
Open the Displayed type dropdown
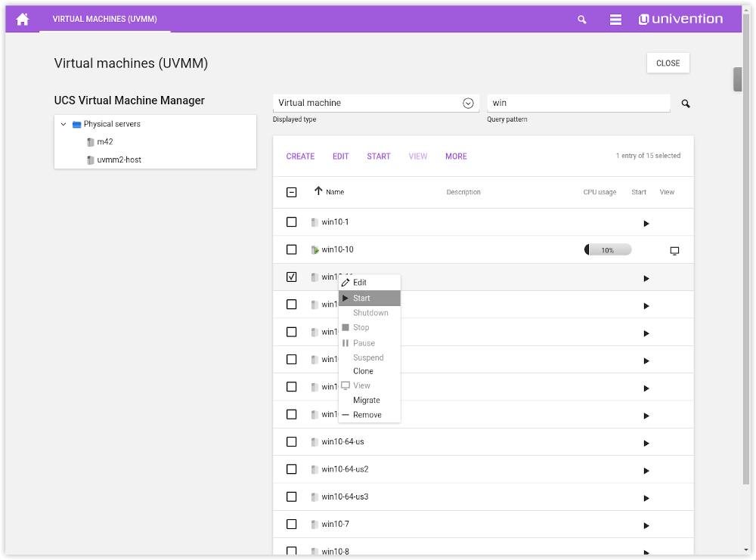coord(467,104)
